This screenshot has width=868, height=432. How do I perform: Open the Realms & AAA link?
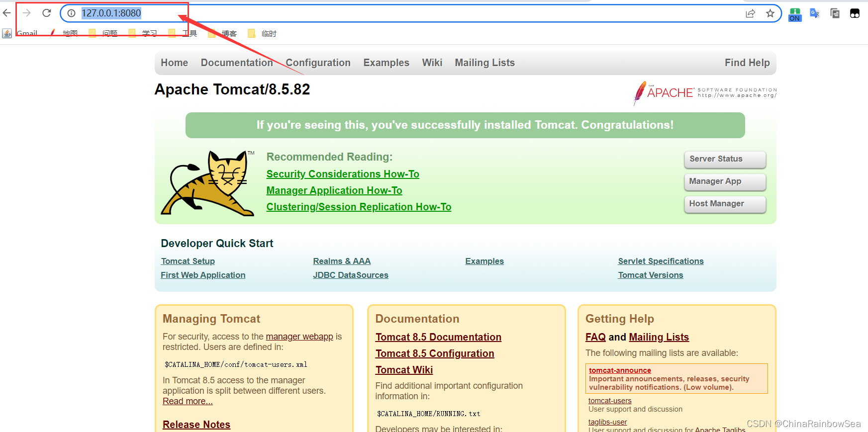click(x=342, y=261)
